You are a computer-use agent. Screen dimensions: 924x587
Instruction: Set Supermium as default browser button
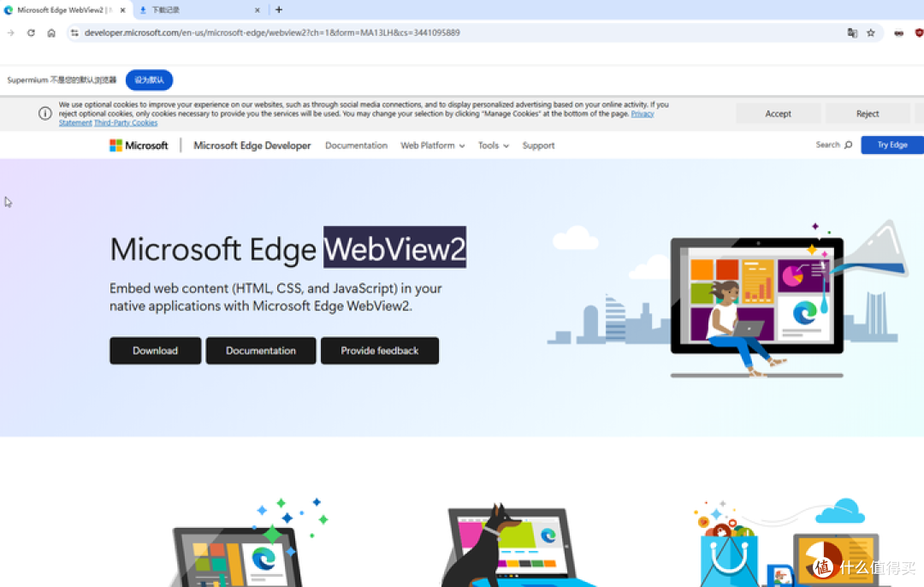click(x=149, y=80)
